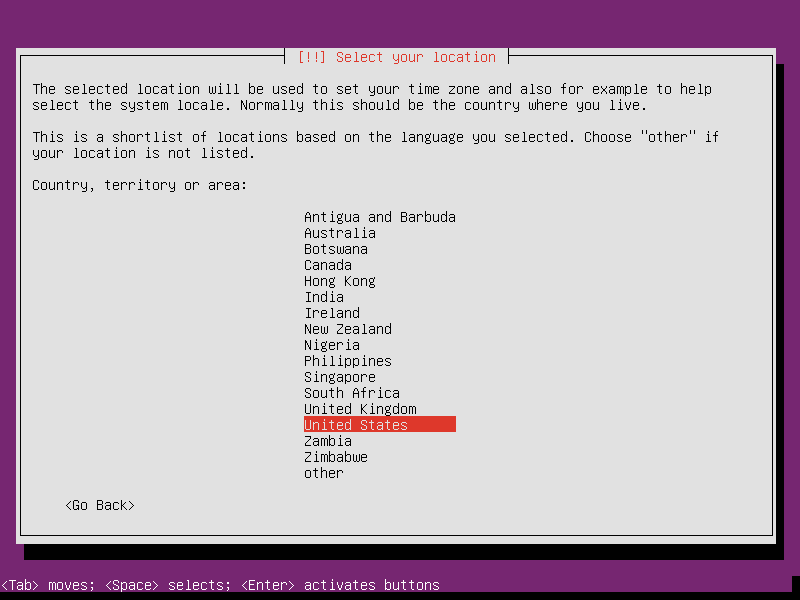Select Antigua and Barbuda from the list
The image size is (800, 600).
pyautogui.click(x=379, y=217)
